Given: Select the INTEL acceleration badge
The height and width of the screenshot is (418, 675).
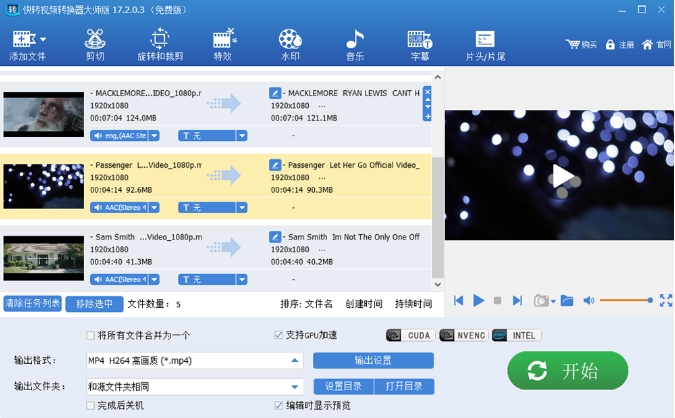Looking at the screenshot, I should [x=517, y=335].
